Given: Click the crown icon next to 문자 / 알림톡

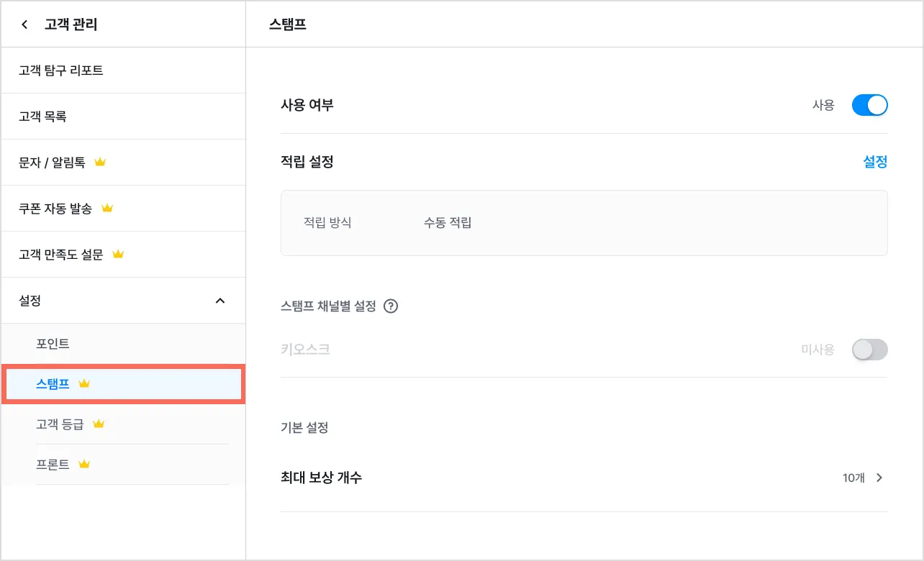Looking at the screenshot, I should click(x=100, y=163).
